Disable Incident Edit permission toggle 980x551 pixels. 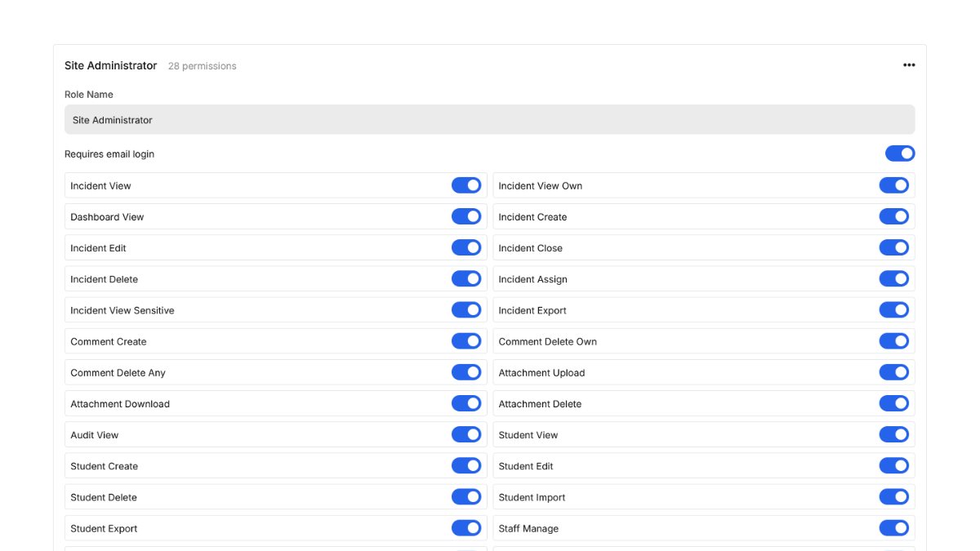(466, 247)
